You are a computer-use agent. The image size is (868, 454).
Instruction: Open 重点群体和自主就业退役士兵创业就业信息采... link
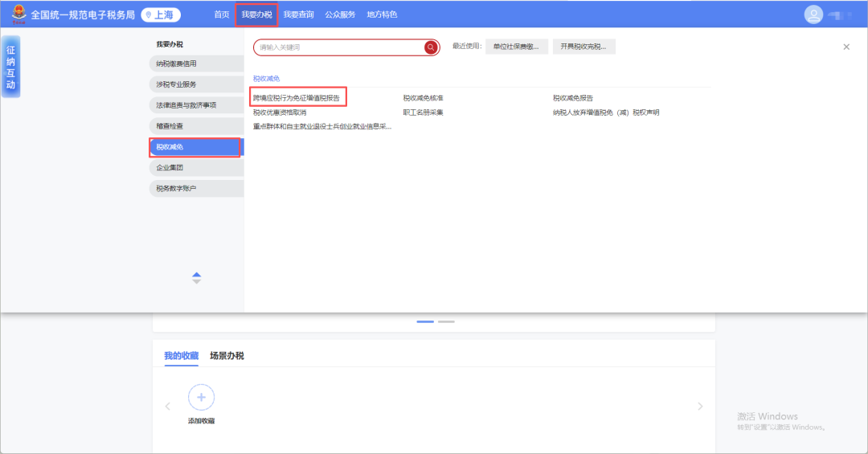coord(322,127)
